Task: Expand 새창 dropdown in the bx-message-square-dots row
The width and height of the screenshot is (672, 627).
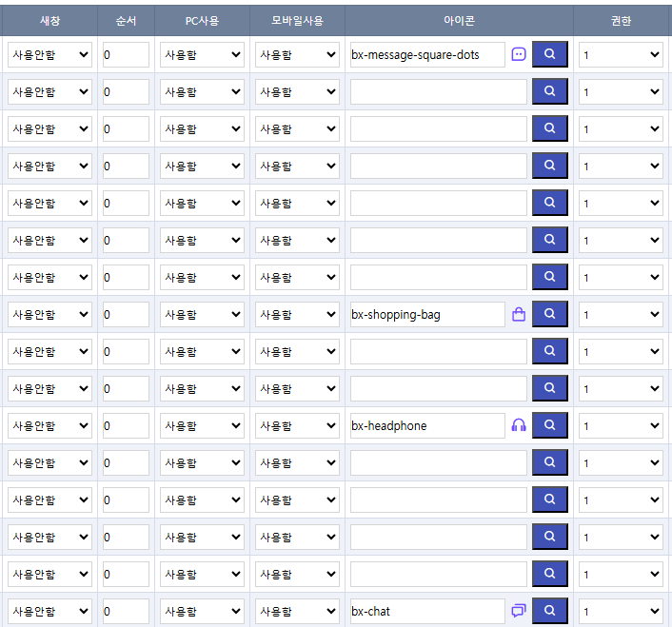Action: pyautogui.click(x=49, y=55)
